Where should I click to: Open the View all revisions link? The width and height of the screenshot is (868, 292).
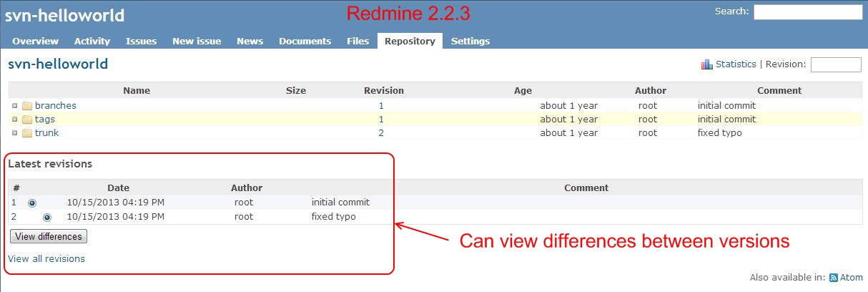(x=46, y=258)
